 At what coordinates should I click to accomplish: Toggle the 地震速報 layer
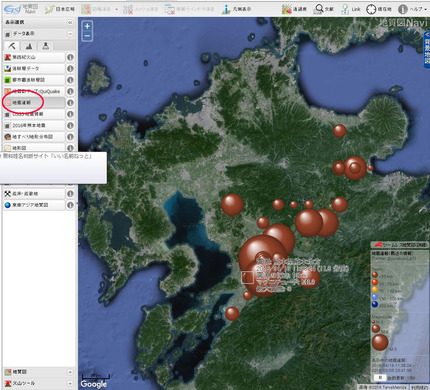pos(34,103)
